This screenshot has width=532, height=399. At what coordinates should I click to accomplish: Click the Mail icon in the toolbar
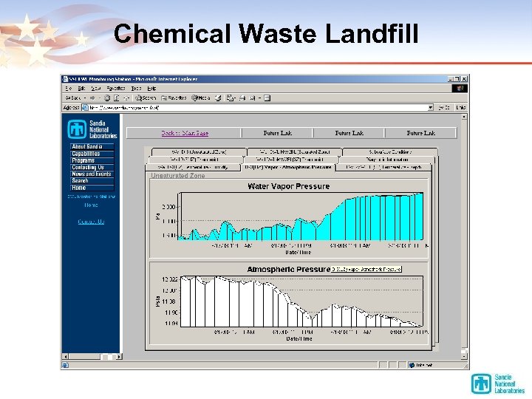(x=231, y=98)
